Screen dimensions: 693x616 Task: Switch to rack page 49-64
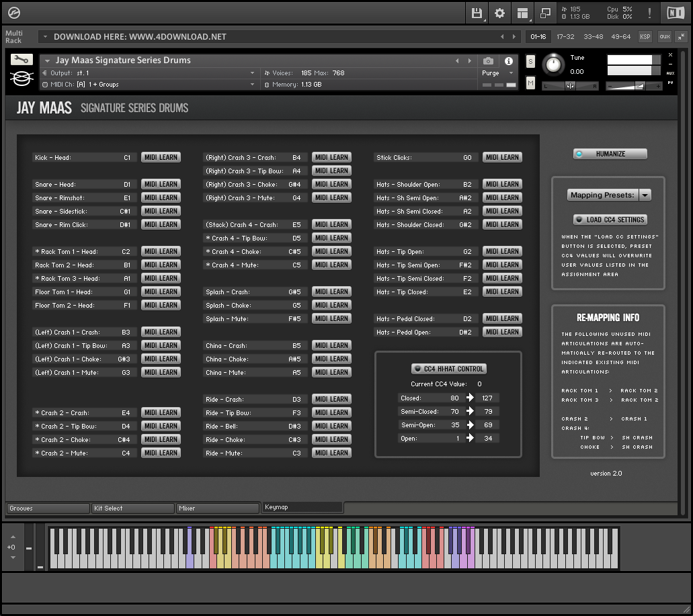pyautogui.click(x=620, y=37)
